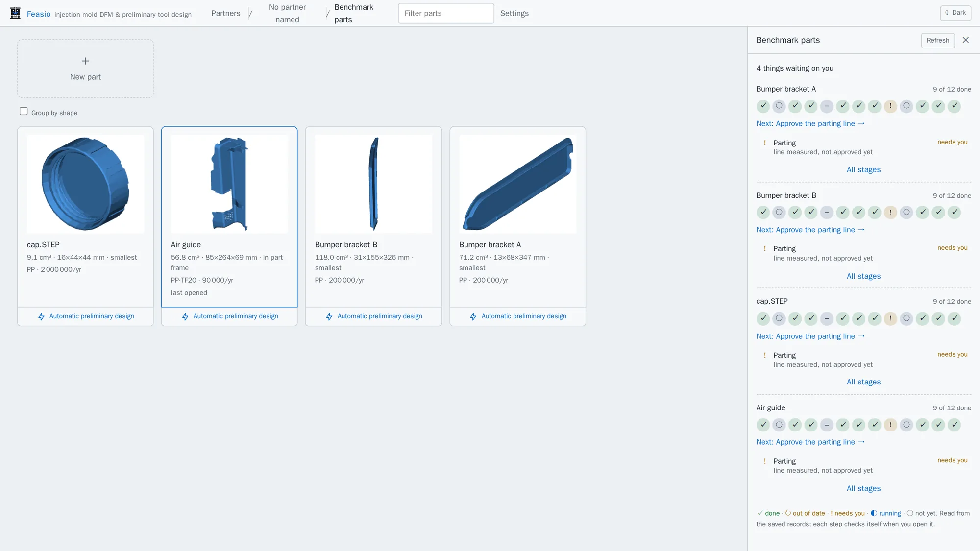Click lightning icon under Bumper bracket A card

pyautogui.click(x=473, y=317)
